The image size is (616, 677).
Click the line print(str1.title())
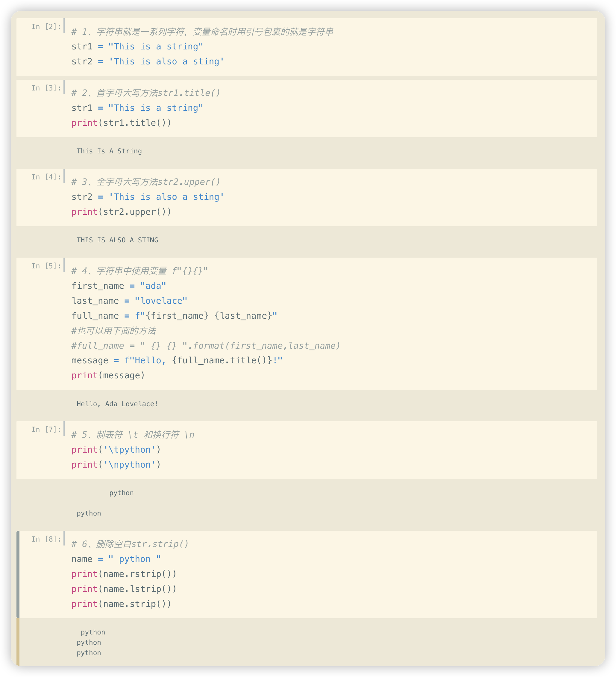pyautogui.click(x=121, y=123)
